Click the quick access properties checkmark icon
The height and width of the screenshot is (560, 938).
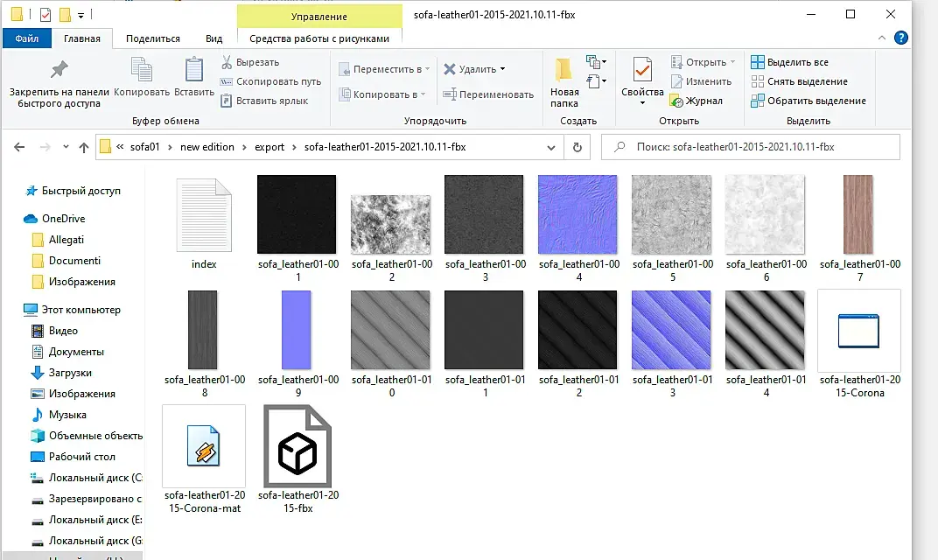pos(45,14)
